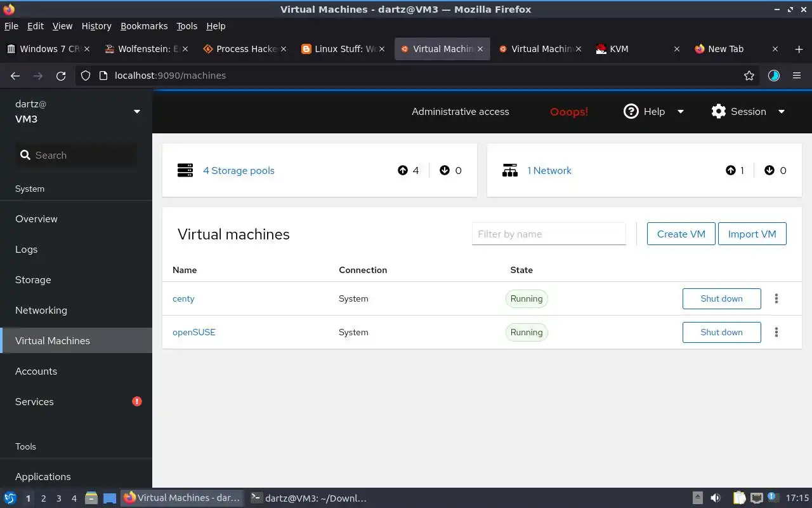Open the openSUSE VM details link
Viewport: 812px width, 508px height.
(194, 332)
